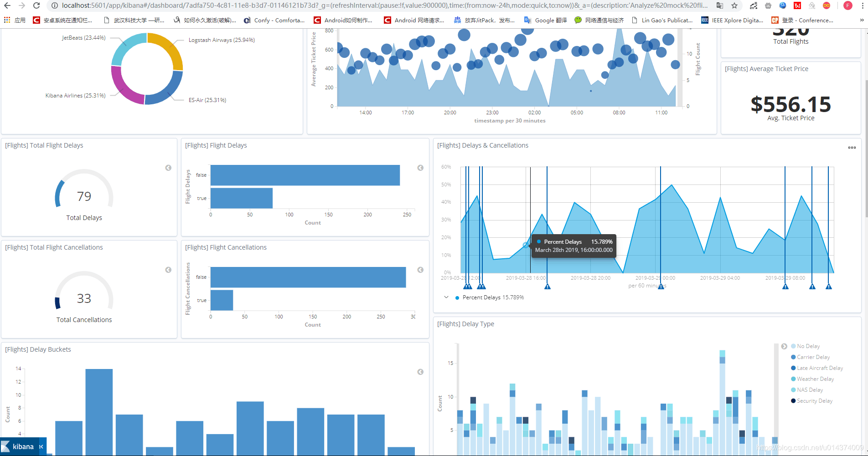Open the grey circles extension icon
This screenshot has height=456, width=868.
point(812,5)
